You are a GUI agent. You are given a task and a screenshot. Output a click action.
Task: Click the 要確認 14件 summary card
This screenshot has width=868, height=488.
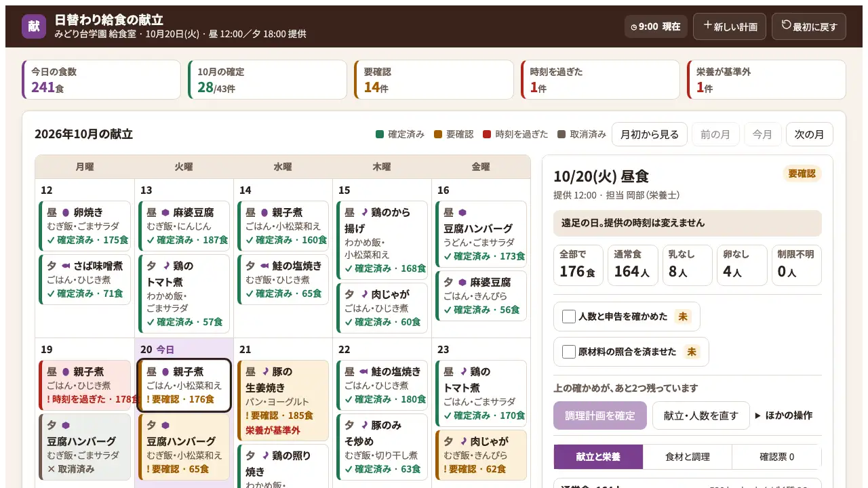click(x=434, y=80)
